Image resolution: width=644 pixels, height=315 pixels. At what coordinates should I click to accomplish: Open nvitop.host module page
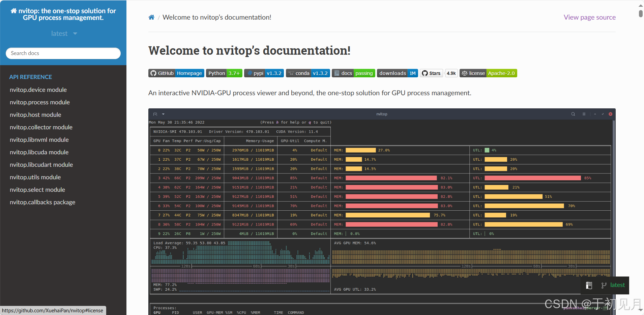coord(35,115)
